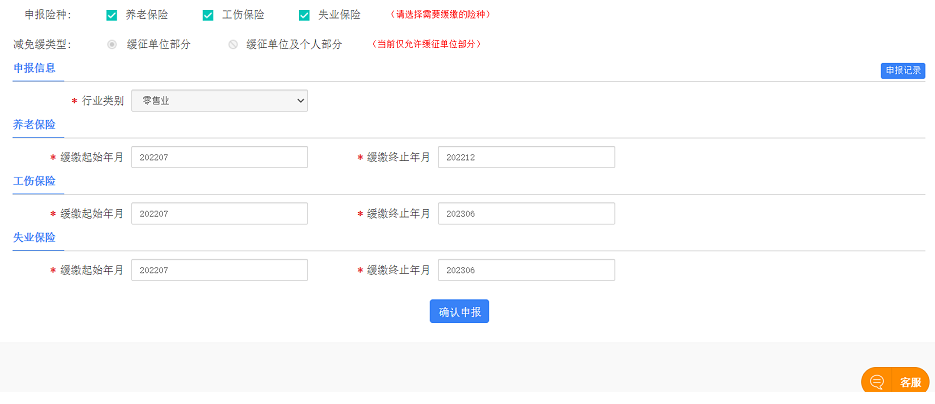The width and height of the screenshot is (935, 404).
Task: Select the 工伤保险 section heading
Action: [x=34, y=181]
